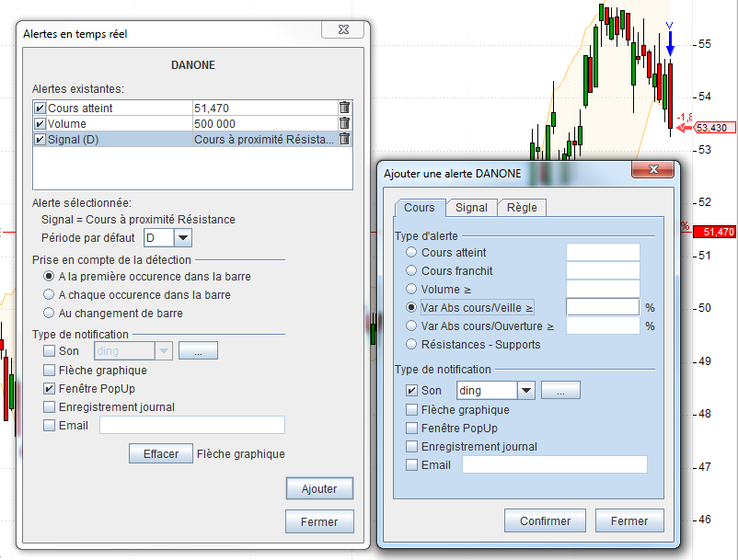Browse sound file button in Ajouter une alerte
Viewport: 738px width, 560px height.
pos(560,390)
